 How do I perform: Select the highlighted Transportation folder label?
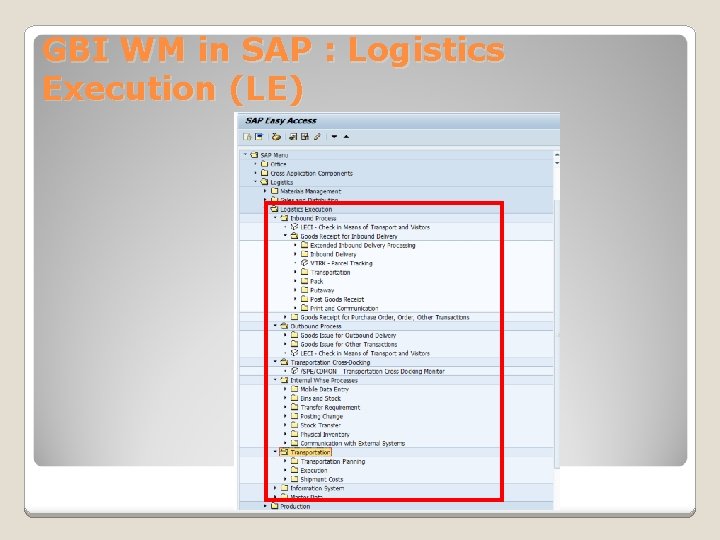309,452
